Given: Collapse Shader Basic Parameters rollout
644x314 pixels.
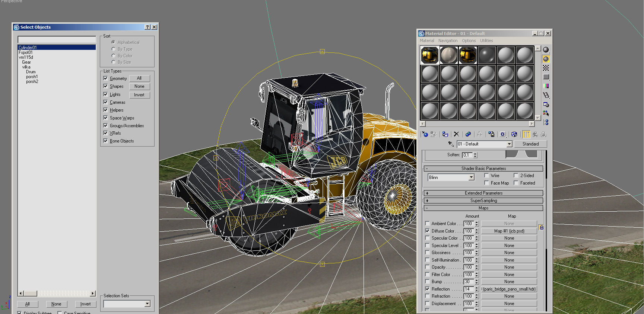Looking at the screenshot, I should coord(483,169).
